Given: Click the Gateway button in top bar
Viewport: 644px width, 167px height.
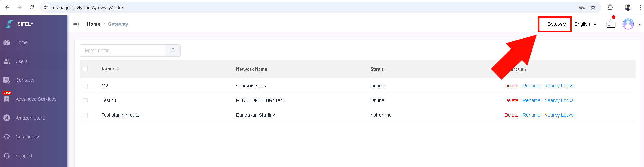Looking at the screenshot, I should tap(556, 24).
